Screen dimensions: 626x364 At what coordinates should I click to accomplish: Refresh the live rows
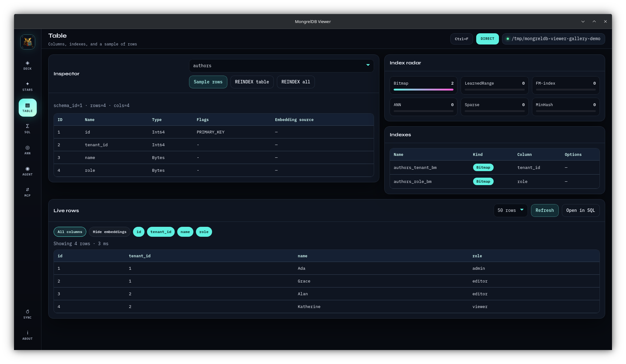coord(545,210)
